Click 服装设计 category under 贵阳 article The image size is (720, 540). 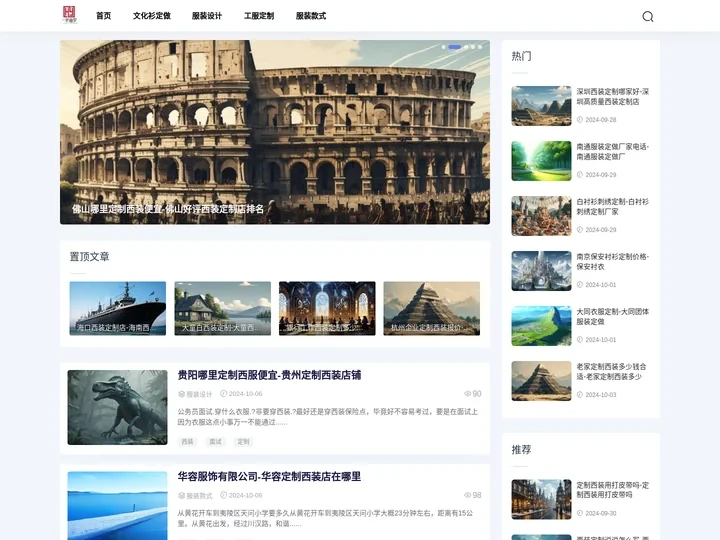199,394
